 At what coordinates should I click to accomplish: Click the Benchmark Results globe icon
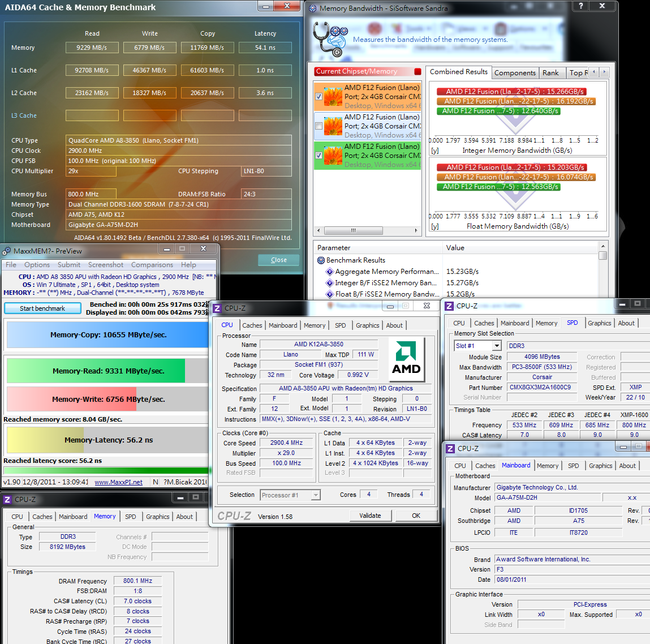coord(321,260)
